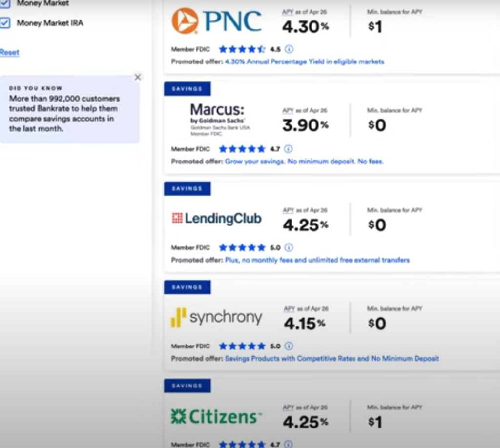Click the PNC bank logo
This screenshot has height=448, width=500.
(x=216, y=21)
